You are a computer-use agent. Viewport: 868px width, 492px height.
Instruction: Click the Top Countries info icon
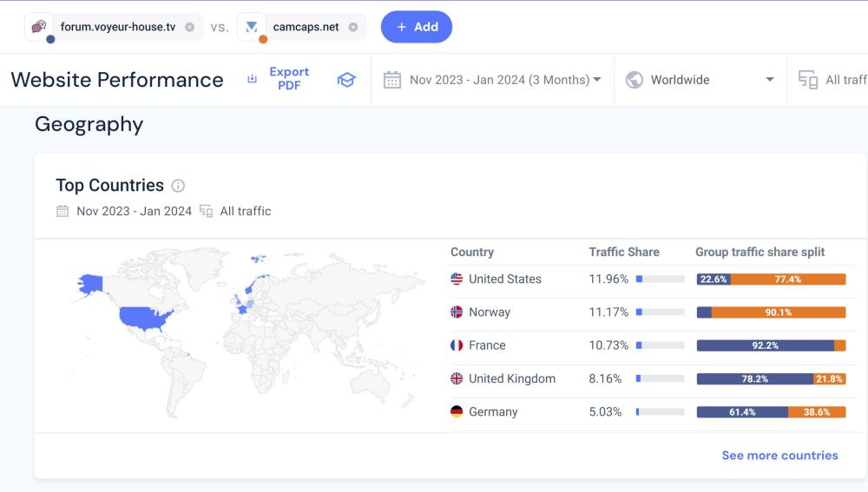pos(178,186)
